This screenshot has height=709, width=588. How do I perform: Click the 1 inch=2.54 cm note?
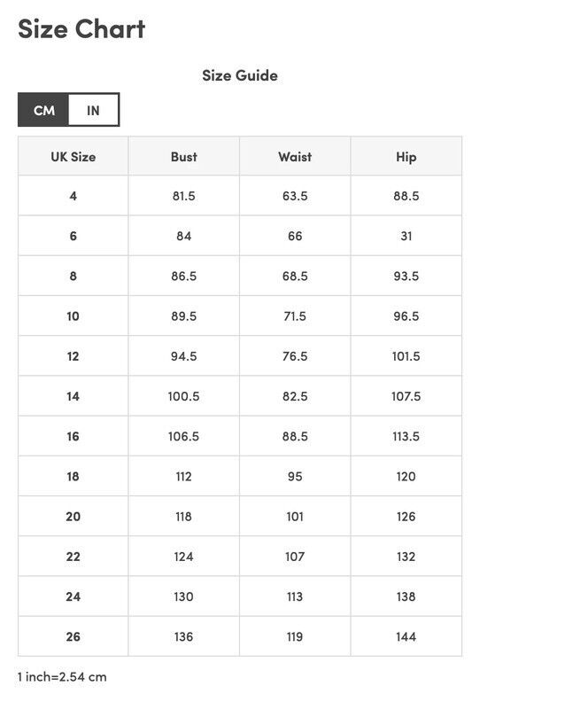62,677
